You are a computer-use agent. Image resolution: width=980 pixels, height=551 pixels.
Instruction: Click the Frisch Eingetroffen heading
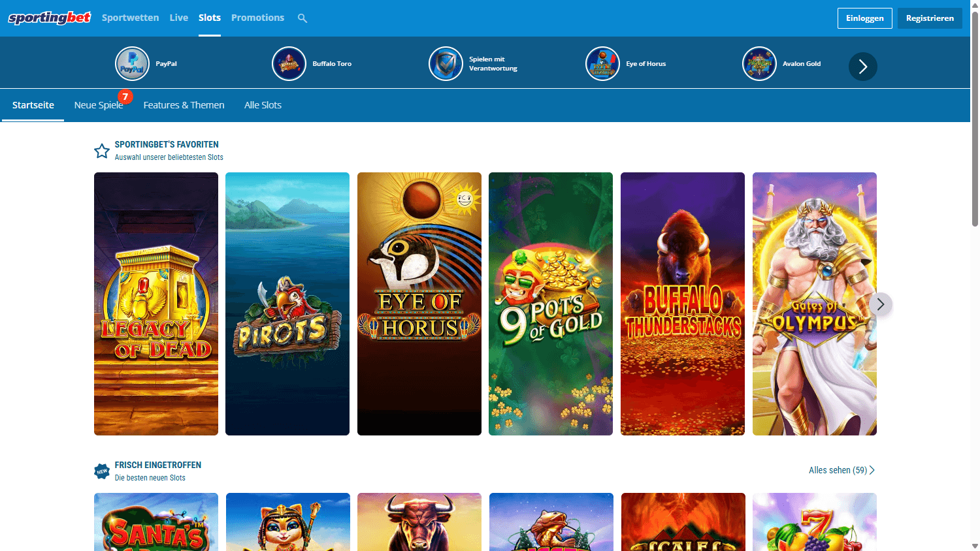[x=158, y=465]
